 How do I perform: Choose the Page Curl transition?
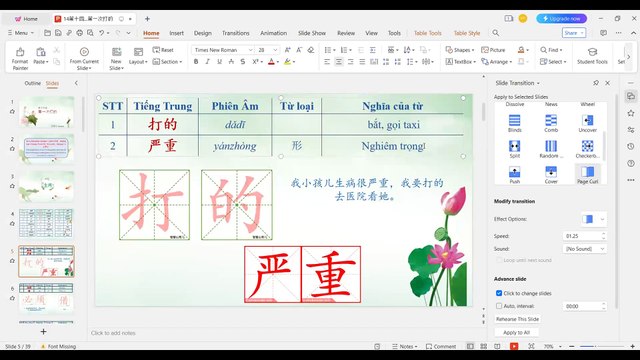[587, 175]
